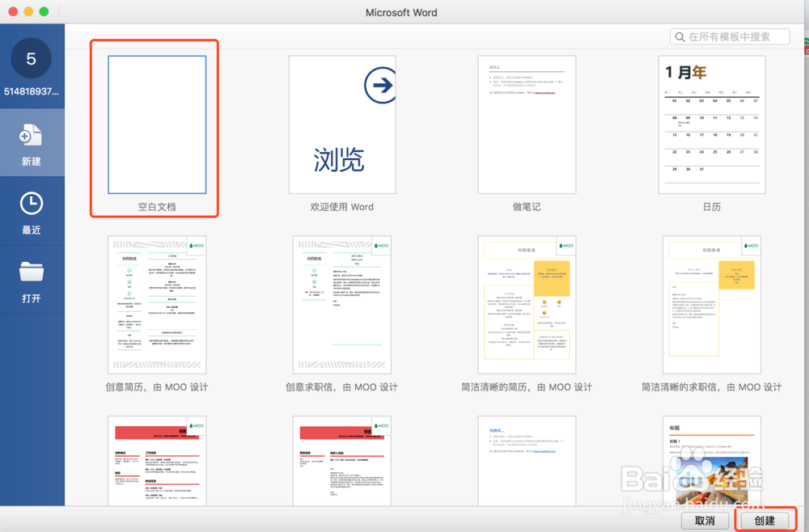Select the 日历 calendar template thumbnail
Image resolution: width=809 pixels, height=532 pixels.
tap(712, 125)
